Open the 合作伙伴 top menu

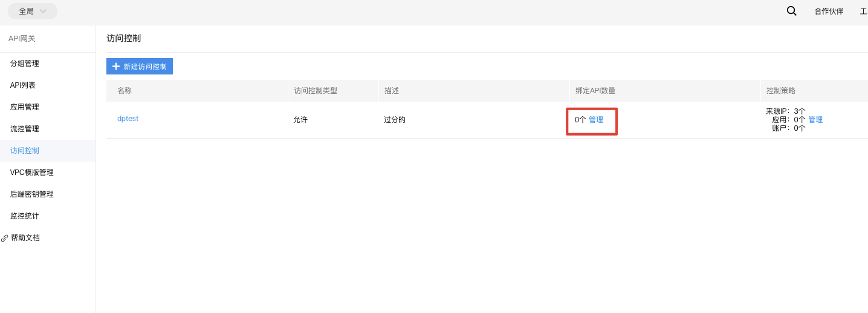(828, 12)
